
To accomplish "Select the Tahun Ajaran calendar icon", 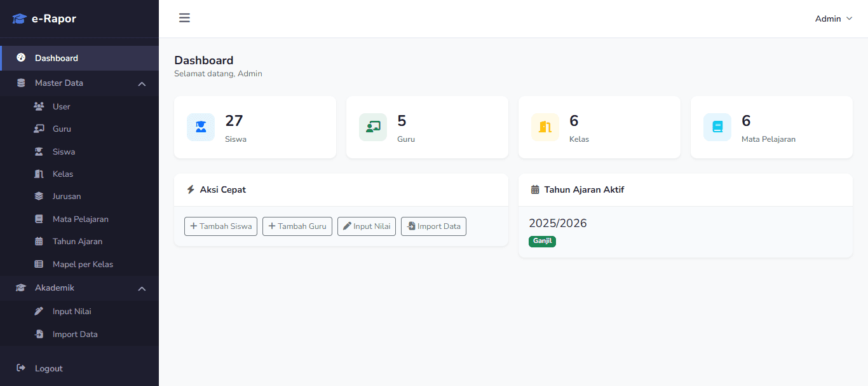I will pyautogui.click(x=40, y=241).
